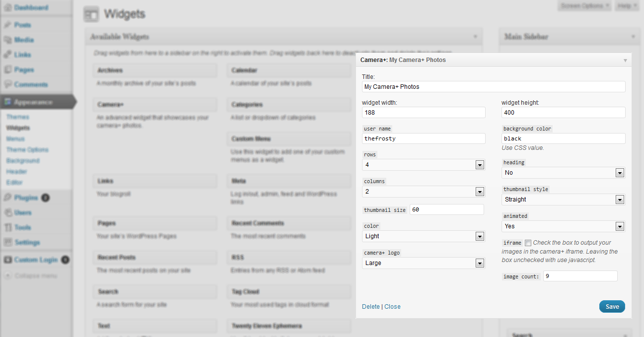Click the Users icon in sidebar
This screenshot has height=337, width=644.
tap(8, 212)
